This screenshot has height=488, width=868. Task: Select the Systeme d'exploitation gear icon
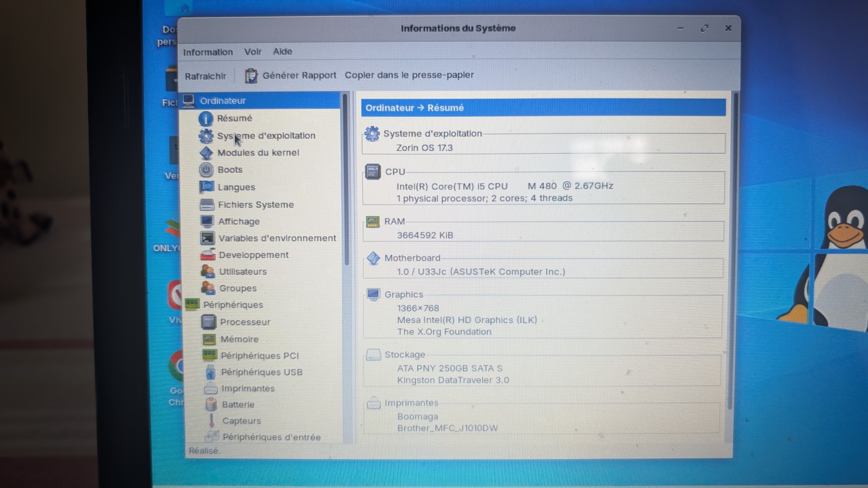(x=206, y=136)
